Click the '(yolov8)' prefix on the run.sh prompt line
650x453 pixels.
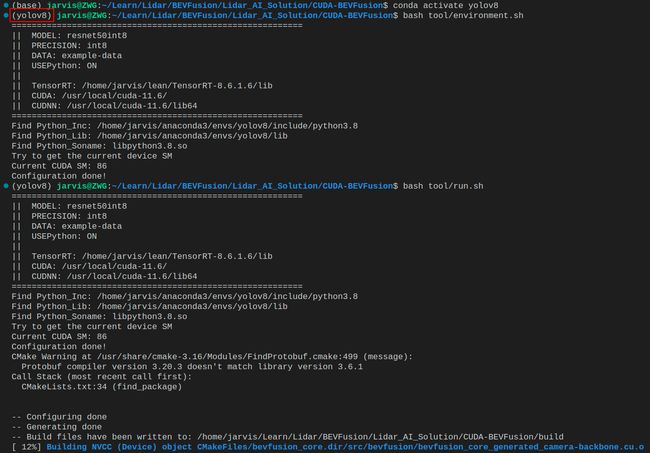32,186
